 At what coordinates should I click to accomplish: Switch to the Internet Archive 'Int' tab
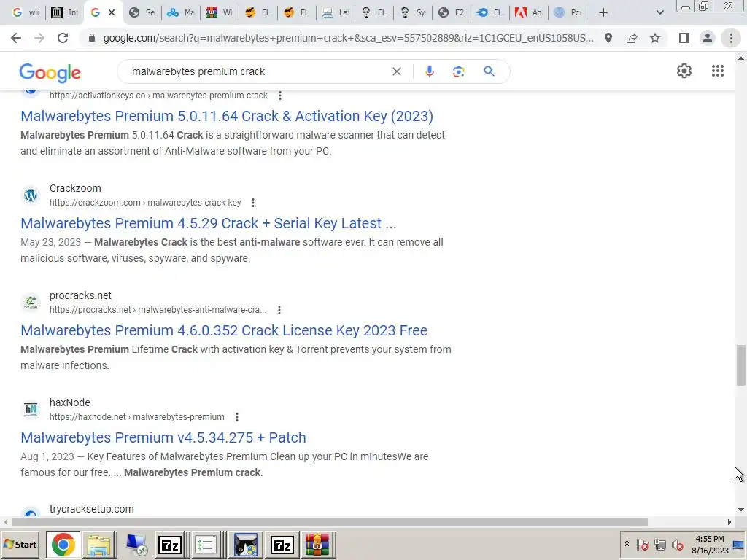[65, 12]
